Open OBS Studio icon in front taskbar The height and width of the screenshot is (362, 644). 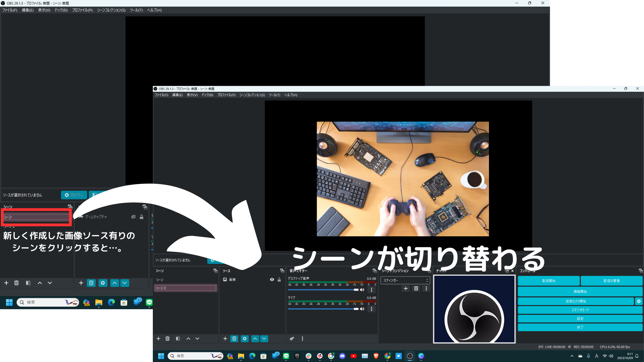coord(410,356)
